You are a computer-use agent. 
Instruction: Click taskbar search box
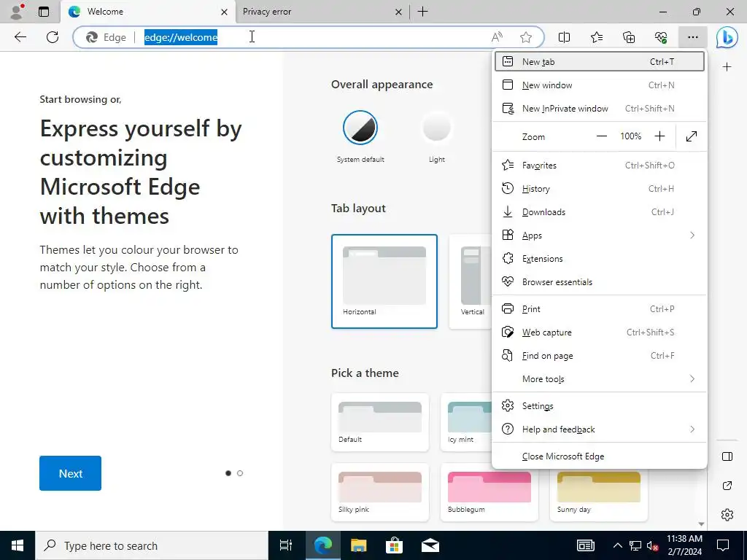pos(152,545)
